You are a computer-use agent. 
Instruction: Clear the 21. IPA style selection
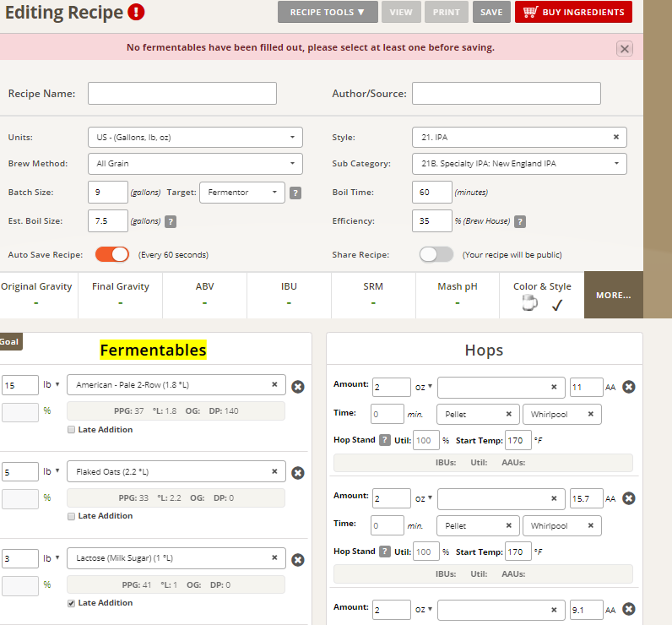tap(615, 137)
